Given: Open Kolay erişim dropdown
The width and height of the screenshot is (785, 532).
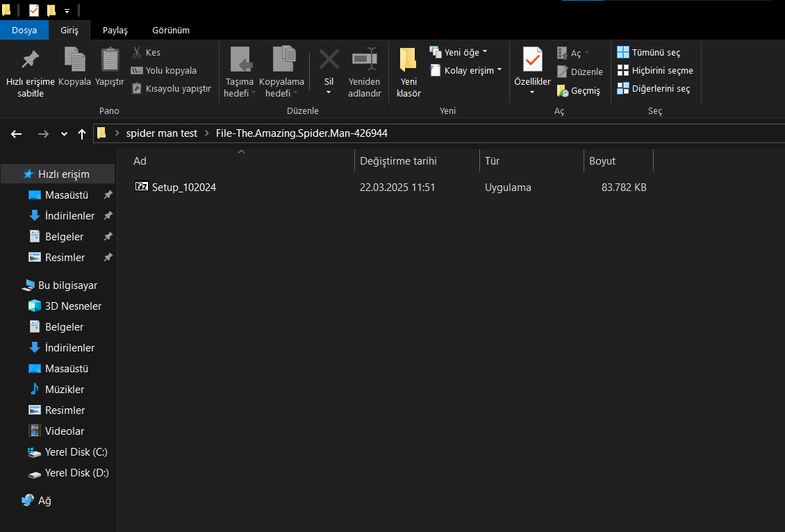Looking at the screenshot, I should click(465, 71).
